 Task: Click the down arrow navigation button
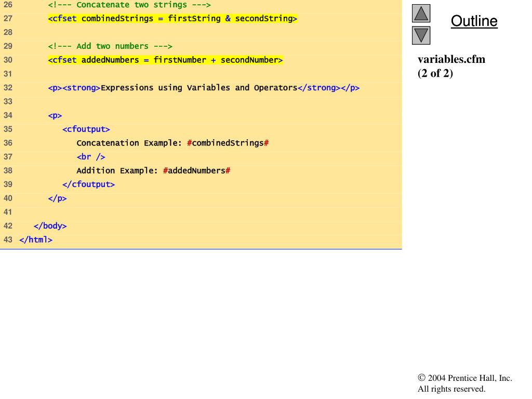pyautogui.click(x=421, y=35)
